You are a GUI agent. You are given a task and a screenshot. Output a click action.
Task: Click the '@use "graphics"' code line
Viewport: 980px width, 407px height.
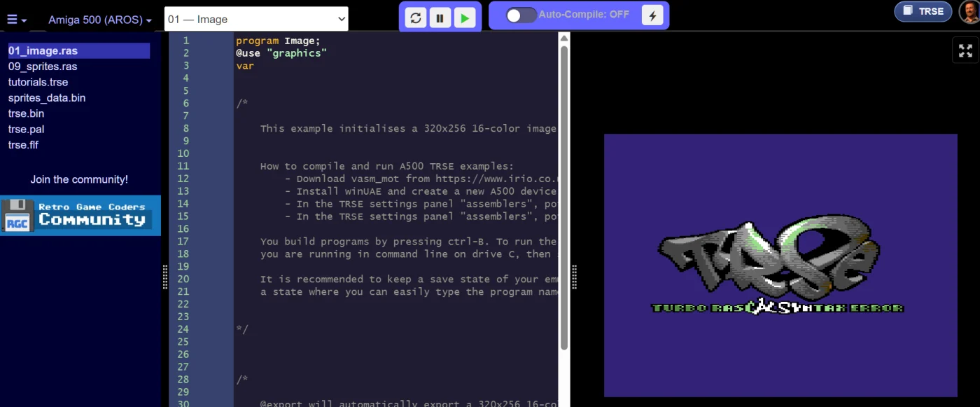click(281, 53)
